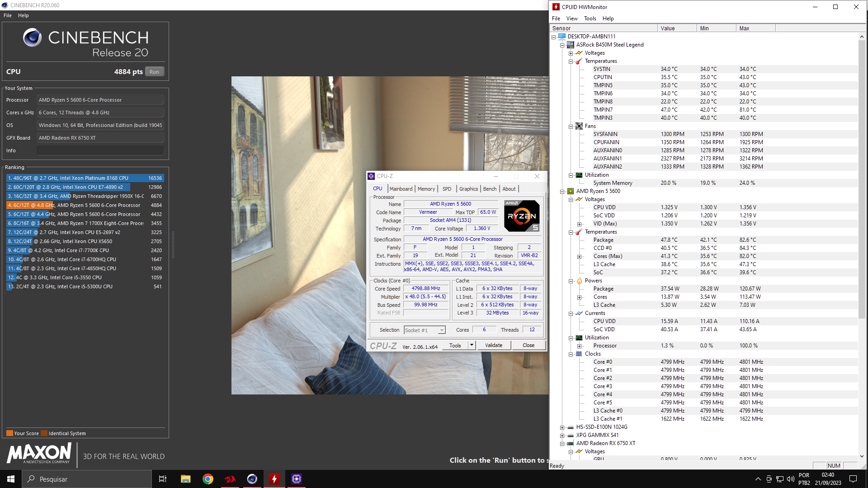
Task: Open the Graphics tab in CPU-Z
Action: (x=468, y=189)
